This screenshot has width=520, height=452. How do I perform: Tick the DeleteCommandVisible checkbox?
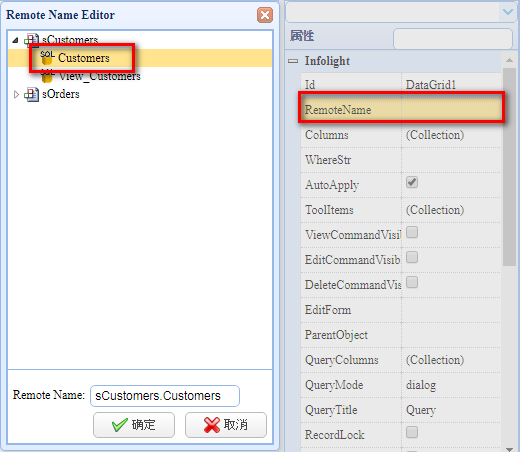(x=412, y=282)
